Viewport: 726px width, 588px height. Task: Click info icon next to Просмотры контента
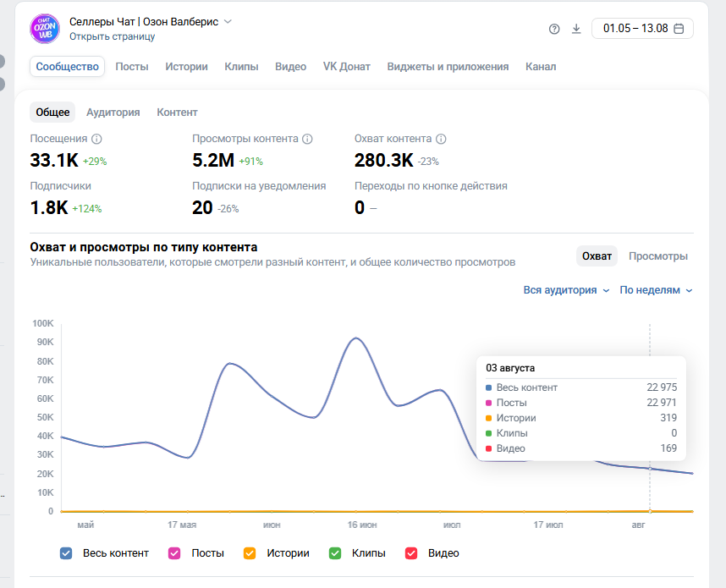coord(307,139)
